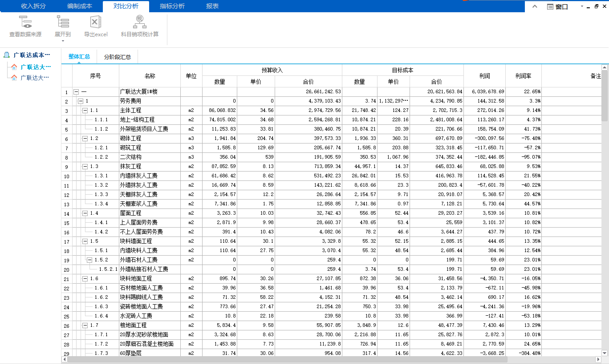Expand the 展开到 dropdown arrow
This screenshot has height=364, width=609.
[63, 41]
